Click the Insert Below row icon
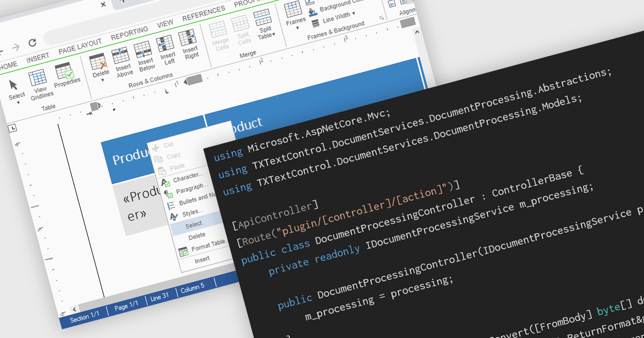The width and height of the screenshot is (644, 338). pos(143,49)
